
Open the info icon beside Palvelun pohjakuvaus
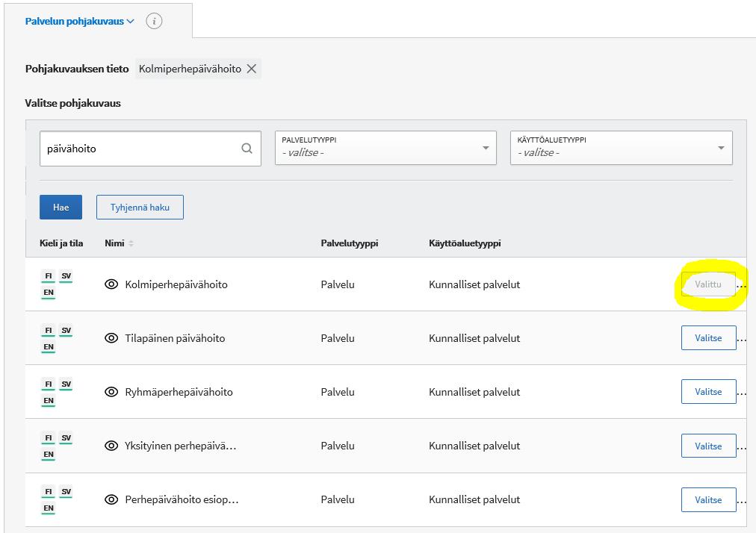click(x=154, y=21)
